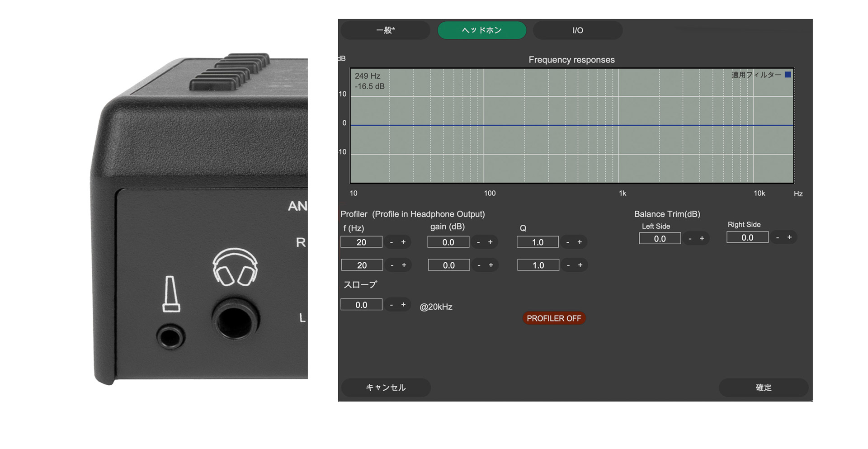This screenshot has width=868, height=449.
Task: Increase スロープ value with plus
Action: pos(403,305)
